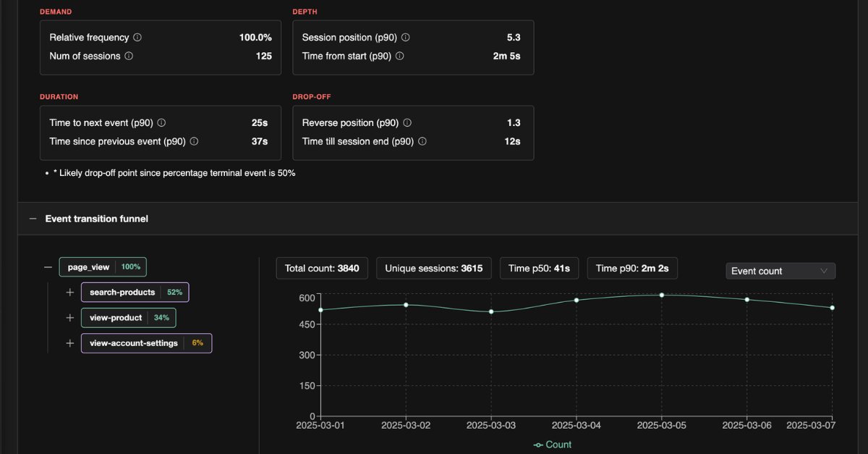Show info for Reverse position (p90)
Screen dimensions: 868x454
point(407,123)
